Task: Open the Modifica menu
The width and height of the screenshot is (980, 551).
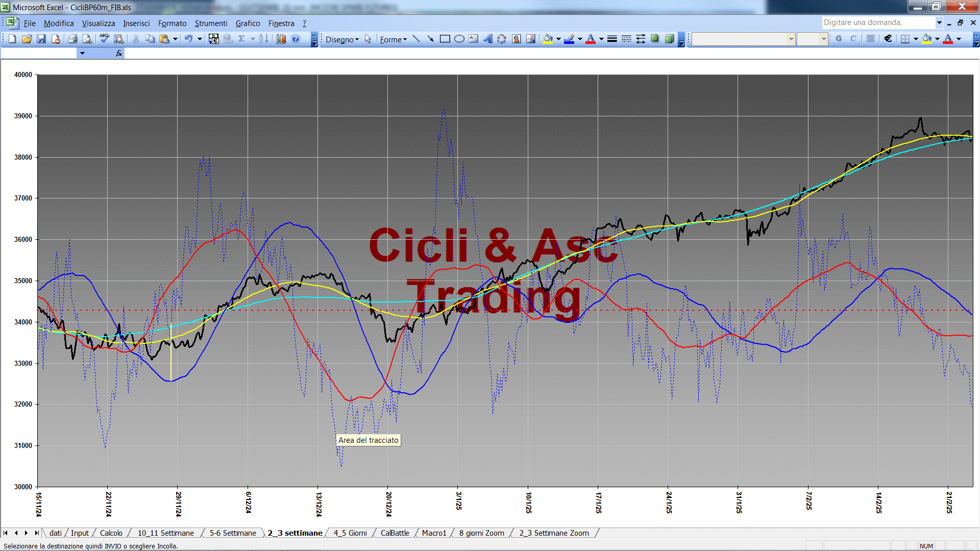Action: (59, 23)
